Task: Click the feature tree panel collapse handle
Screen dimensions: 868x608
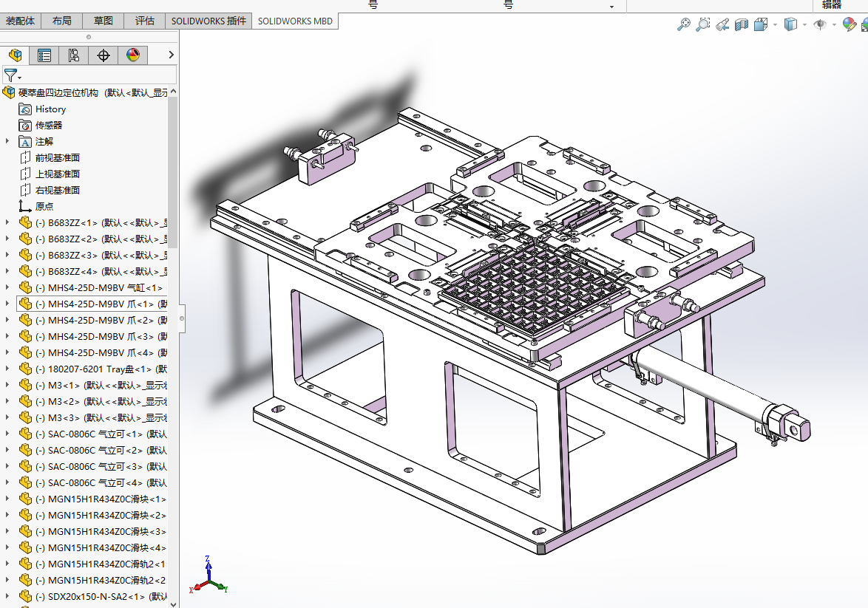Action: [182, 318]
